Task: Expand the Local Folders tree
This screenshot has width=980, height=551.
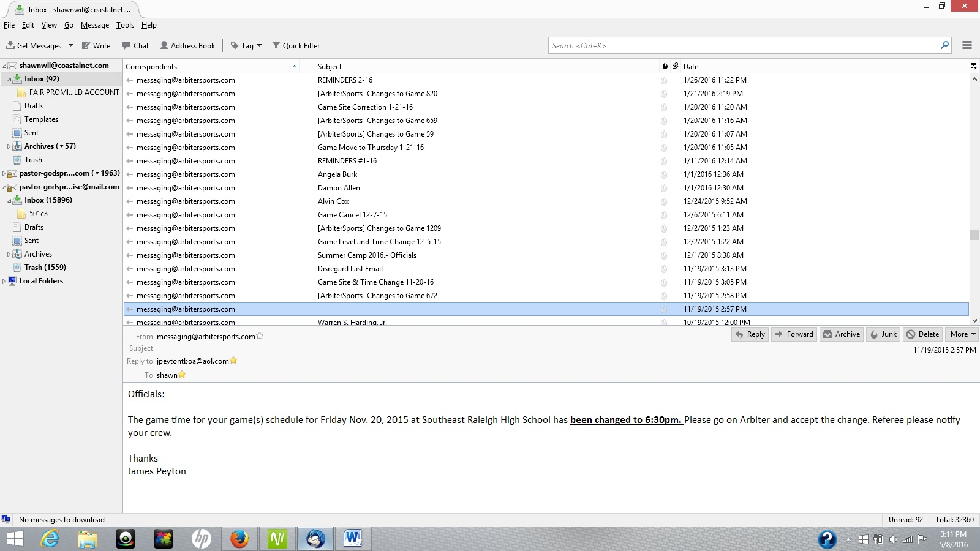Action: tap(4, 282)
